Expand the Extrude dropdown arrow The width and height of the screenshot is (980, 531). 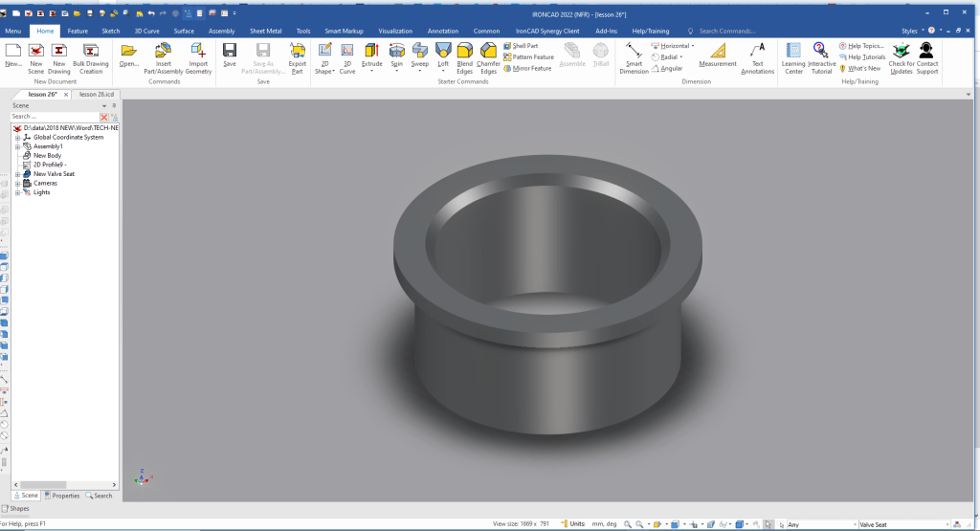(x=372, y=72)
